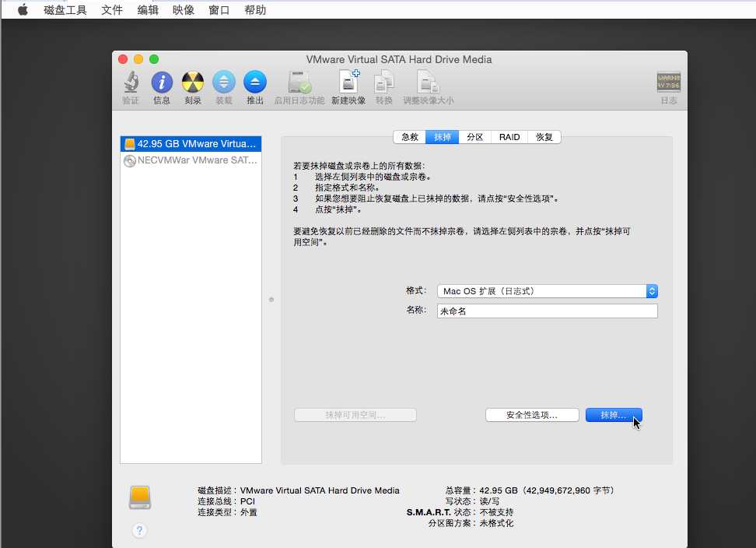Click Security Options (安全性选项...) button

pos(532,415)
